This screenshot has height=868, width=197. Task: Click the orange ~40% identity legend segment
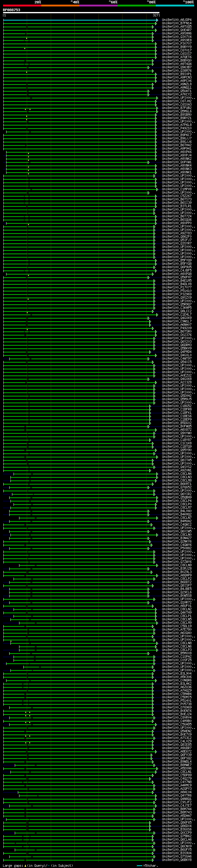pos(60,6)
